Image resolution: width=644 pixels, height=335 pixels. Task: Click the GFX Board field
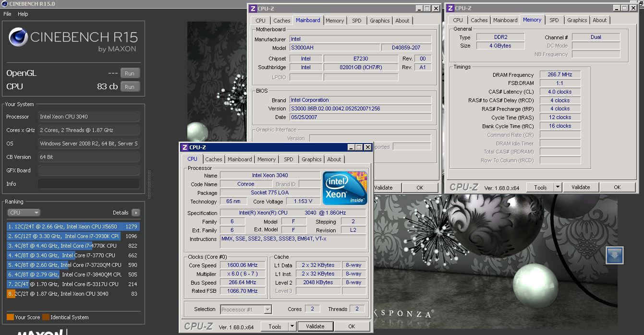pos(89,170)
